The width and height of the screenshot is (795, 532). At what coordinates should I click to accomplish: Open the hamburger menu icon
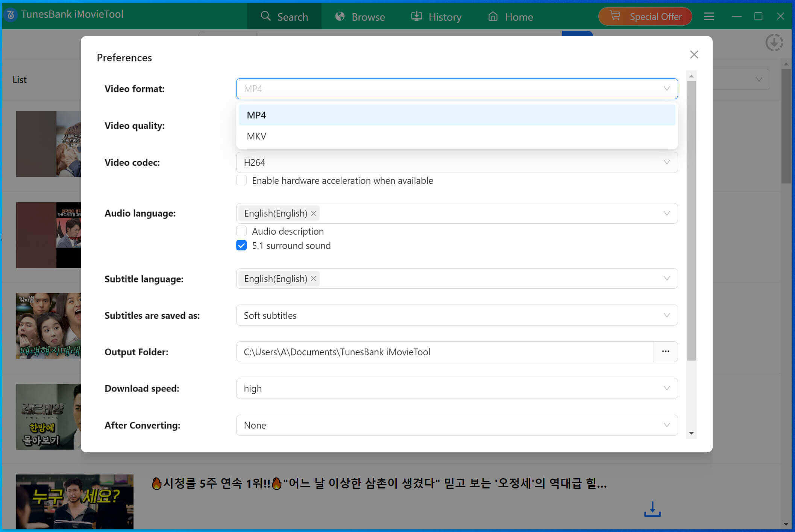709,17
